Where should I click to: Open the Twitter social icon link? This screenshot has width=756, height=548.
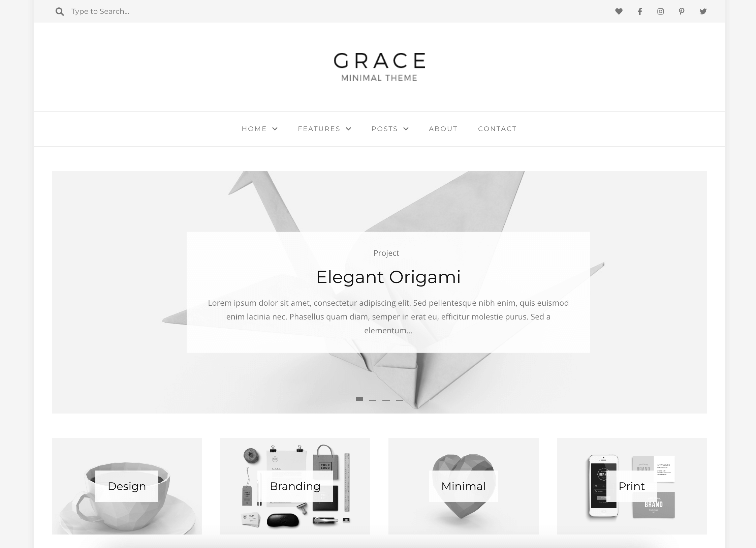[x=702, y=11]
